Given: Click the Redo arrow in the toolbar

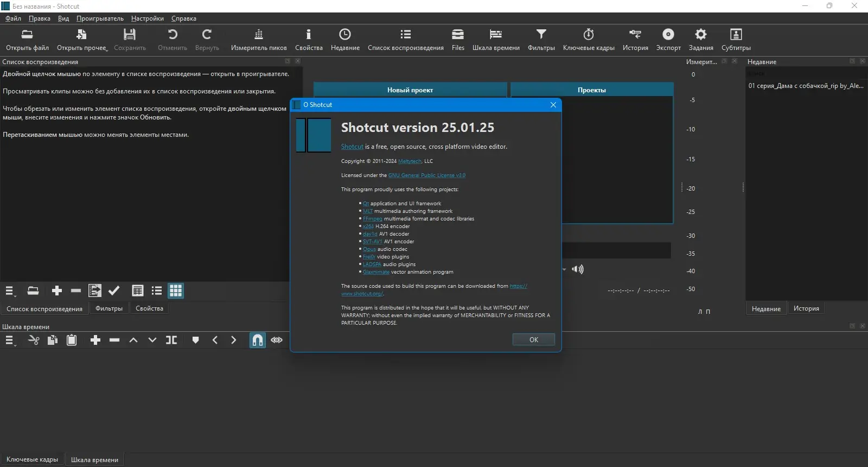Looking at the screenshot, I should click(x=207, y=35).
